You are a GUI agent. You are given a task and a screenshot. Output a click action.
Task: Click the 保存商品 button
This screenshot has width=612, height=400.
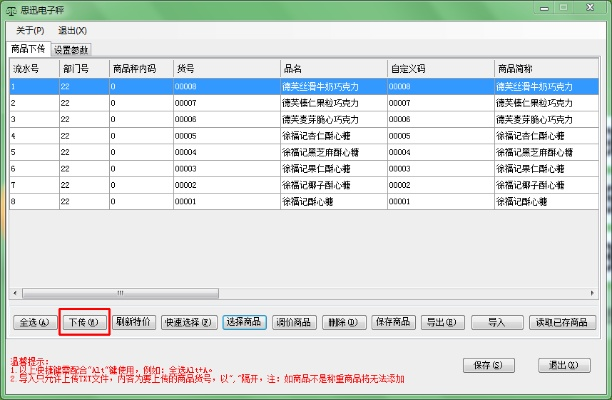(x=393, y=322)
